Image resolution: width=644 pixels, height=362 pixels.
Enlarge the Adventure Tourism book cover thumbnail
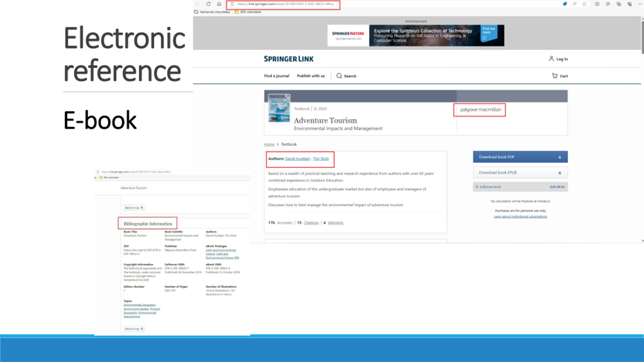coord(279,108)
